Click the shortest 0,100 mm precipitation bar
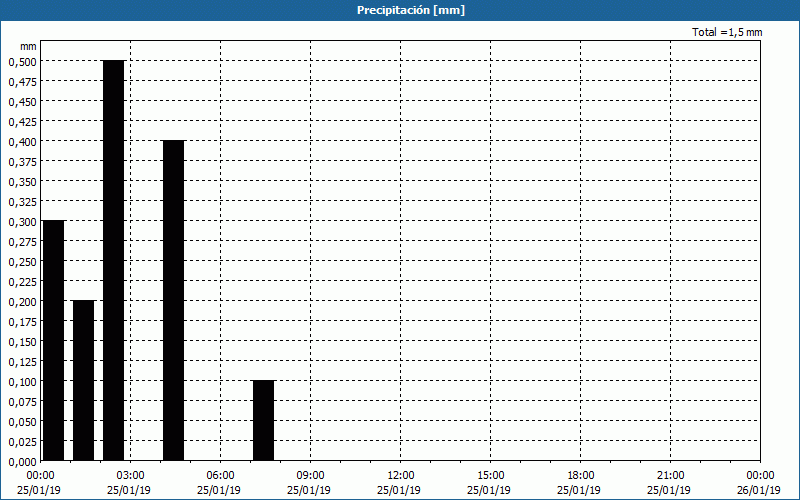800x500 pixels. [264, 421]
